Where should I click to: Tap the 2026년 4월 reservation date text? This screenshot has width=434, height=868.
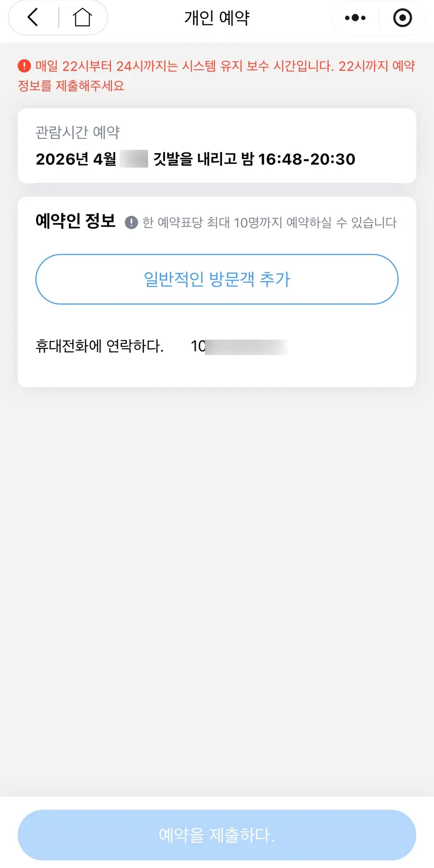tap(76, 159)
